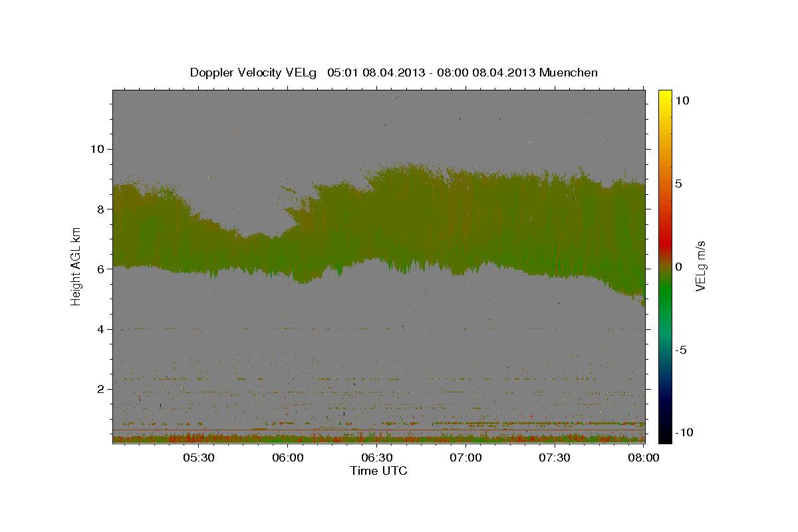
Task: Click the '06:00' time tick label
Action: point(287,458)
